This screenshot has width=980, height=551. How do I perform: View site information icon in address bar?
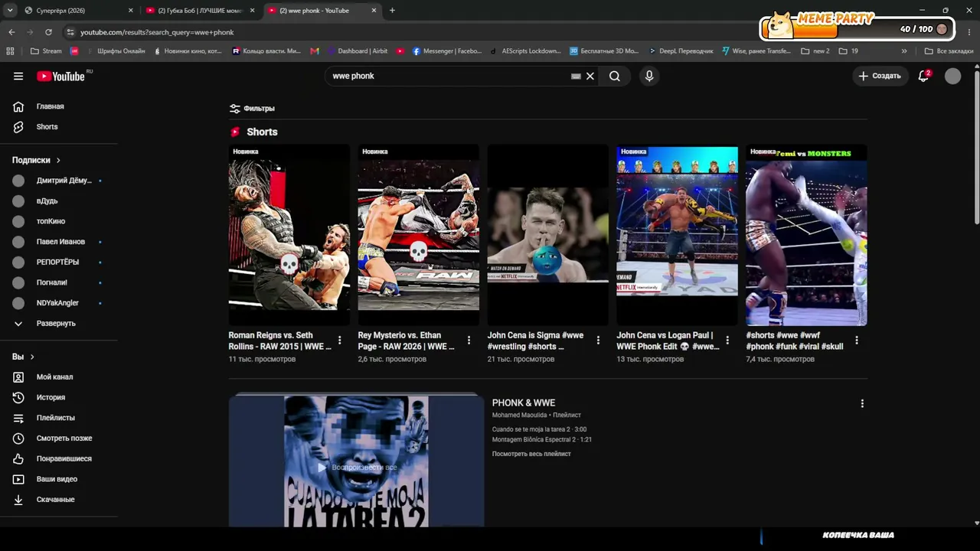[x=70, y=32]
